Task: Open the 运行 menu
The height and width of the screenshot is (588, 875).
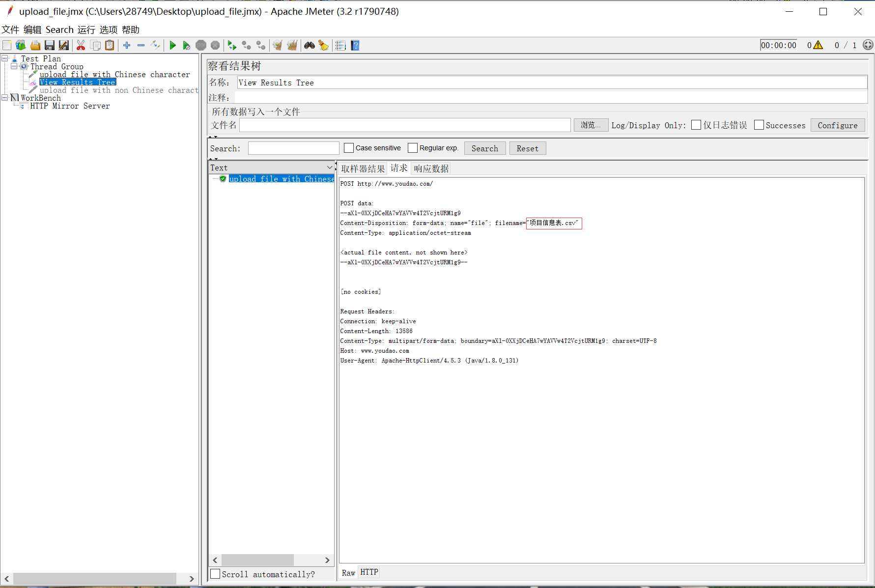Action: pos(86,30)
